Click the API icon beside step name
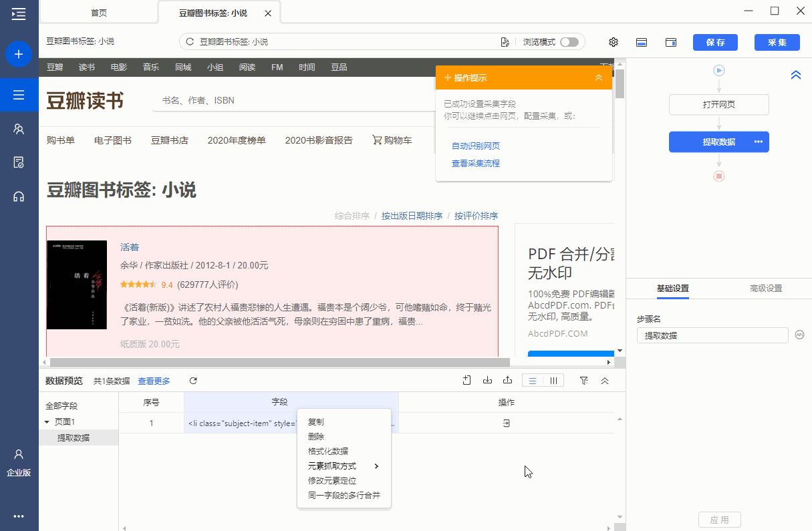The width and height of the screenshot is (812, 531). pos(800,335)
